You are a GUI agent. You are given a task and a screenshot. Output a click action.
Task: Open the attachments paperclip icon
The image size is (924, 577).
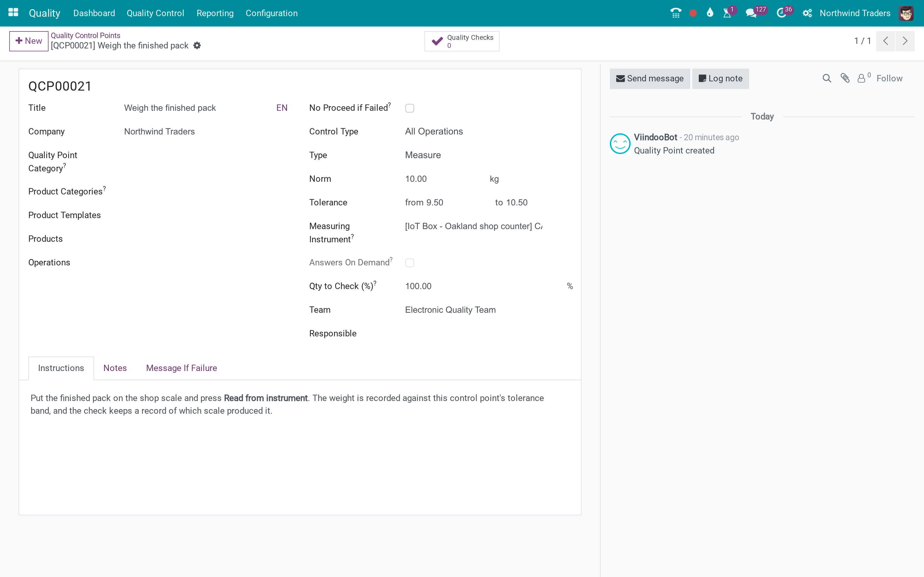[845, 78]
